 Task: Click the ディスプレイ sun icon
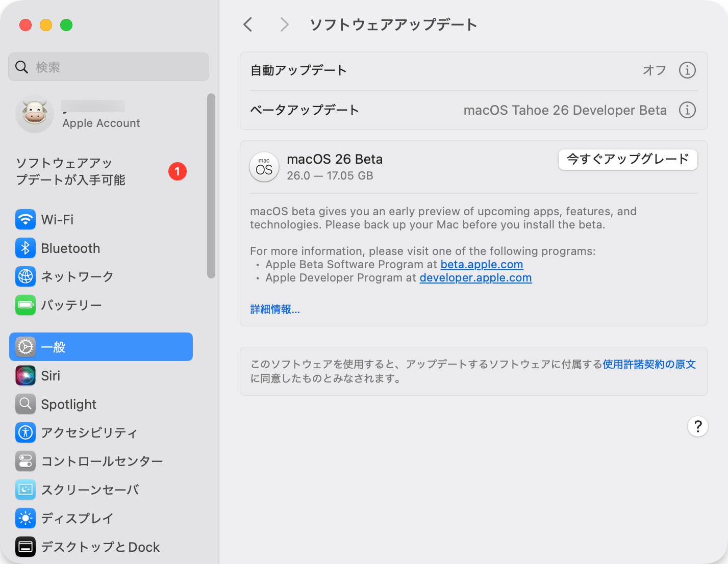click(x=26, y=518)
